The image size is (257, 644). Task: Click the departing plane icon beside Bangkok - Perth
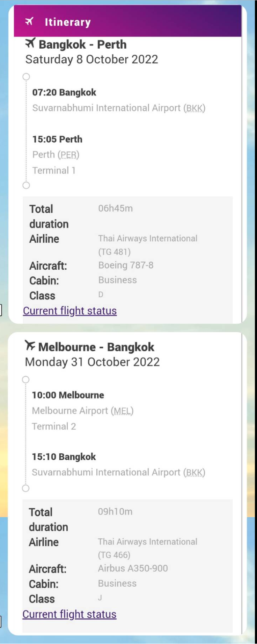point(30,44)
